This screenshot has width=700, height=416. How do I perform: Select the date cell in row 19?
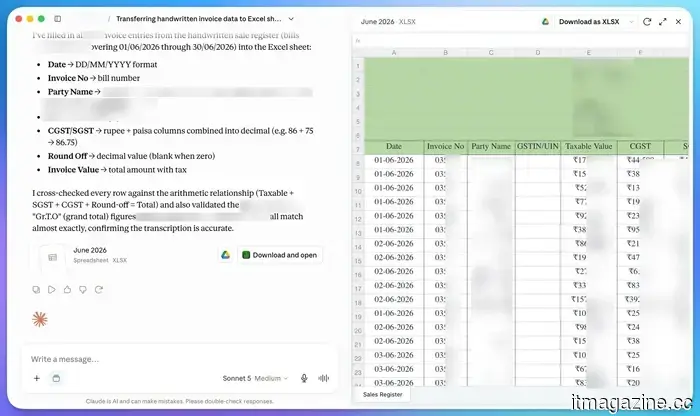click(x=394, y=313)
